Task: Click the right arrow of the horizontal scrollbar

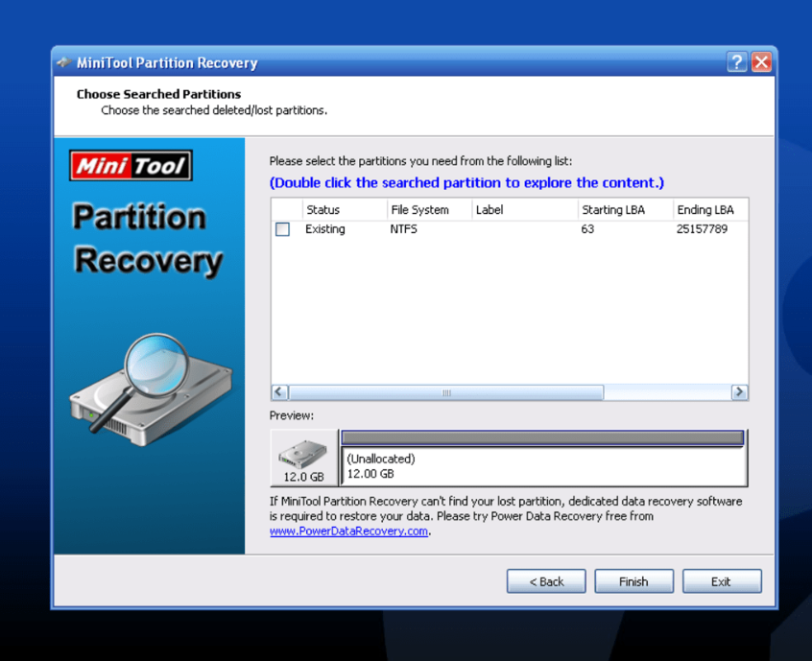Action: tap(739, 392)
